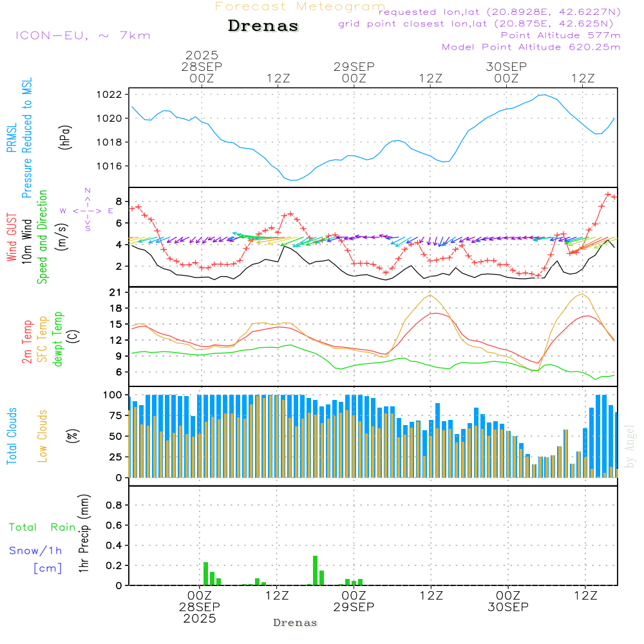The image size is (644, 644).
Task: Click the dewpt Temp legend label
Action: [x=58, y=339]
